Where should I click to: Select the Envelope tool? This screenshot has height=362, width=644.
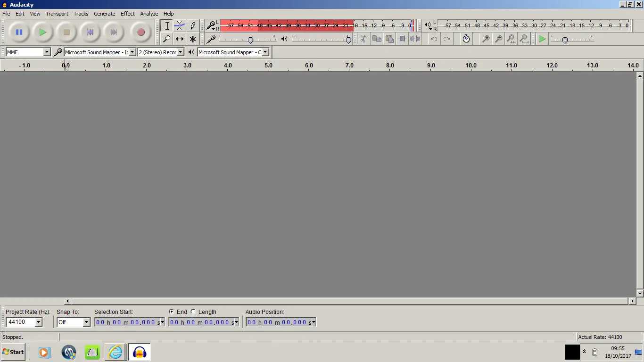click(x=179, y=25)
